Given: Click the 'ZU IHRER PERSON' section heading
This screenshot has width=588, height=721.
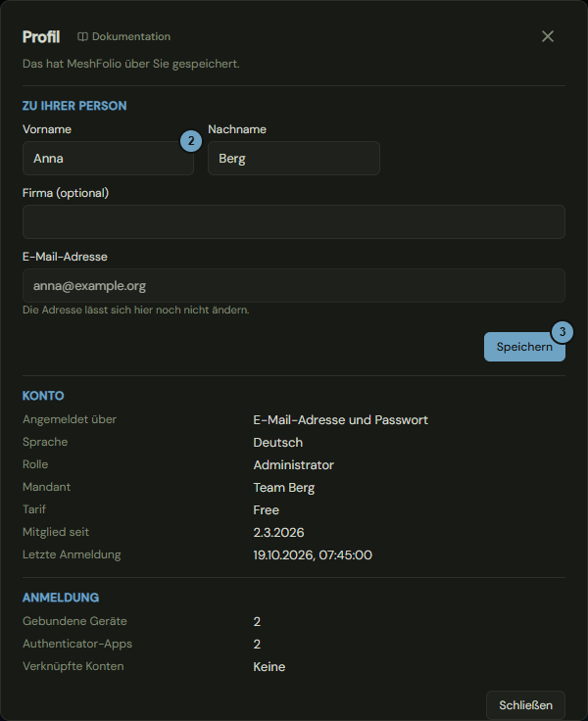Looking at the screenshot, I should coord(74,106).
